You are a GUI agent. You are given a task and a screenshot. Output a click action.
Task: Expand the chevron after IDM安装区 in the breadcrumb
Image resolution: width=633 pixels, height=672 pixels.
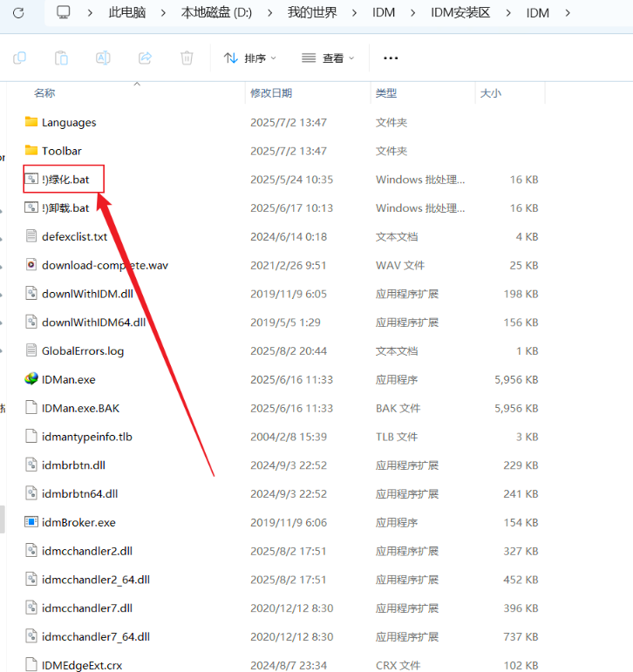tap(508, 13)
